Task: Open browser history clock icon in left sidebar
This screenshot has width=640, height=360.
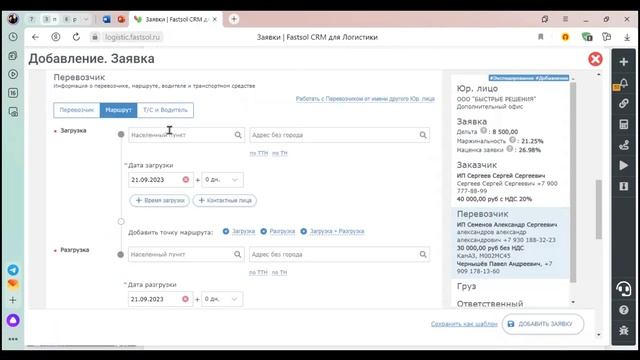Action: coord(13,37)
